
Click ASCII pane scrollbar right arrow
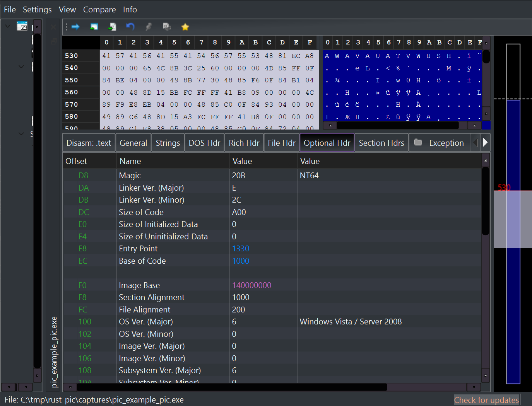pyautogui.click(x=474, y=125)
